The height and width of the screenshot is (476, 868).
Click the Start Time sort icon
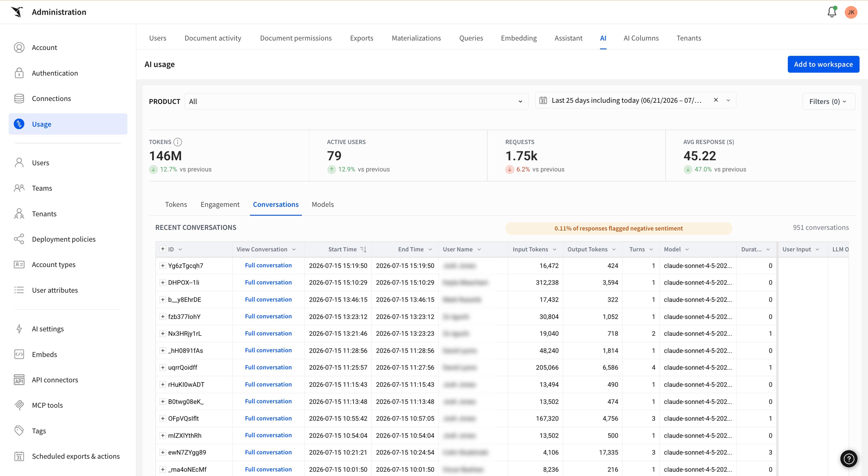pyautogui.click(x=363, y=249)
